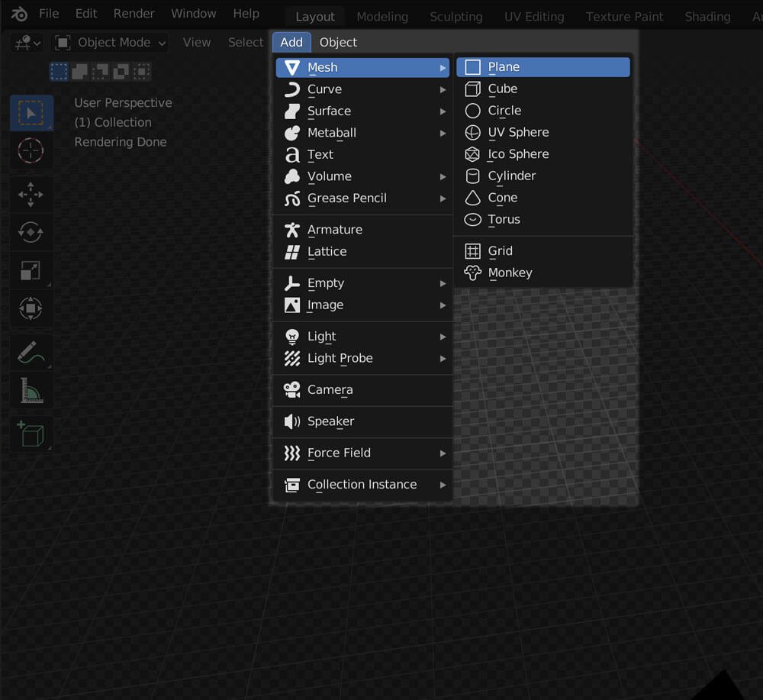
Task: Activate the Transform tool icon
Action: (x=31, y=308)
